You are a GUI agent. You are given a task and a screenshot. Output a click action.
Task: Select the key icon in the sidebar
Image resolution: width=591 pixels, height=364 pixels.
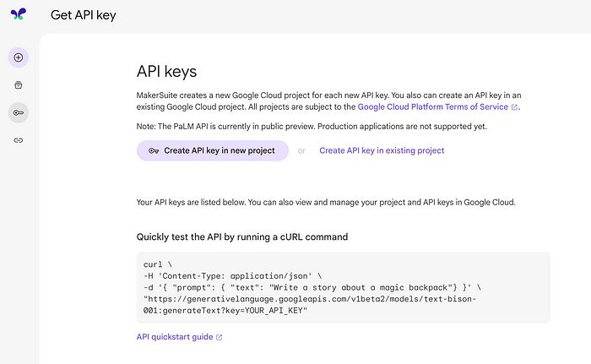coord(19,112)
